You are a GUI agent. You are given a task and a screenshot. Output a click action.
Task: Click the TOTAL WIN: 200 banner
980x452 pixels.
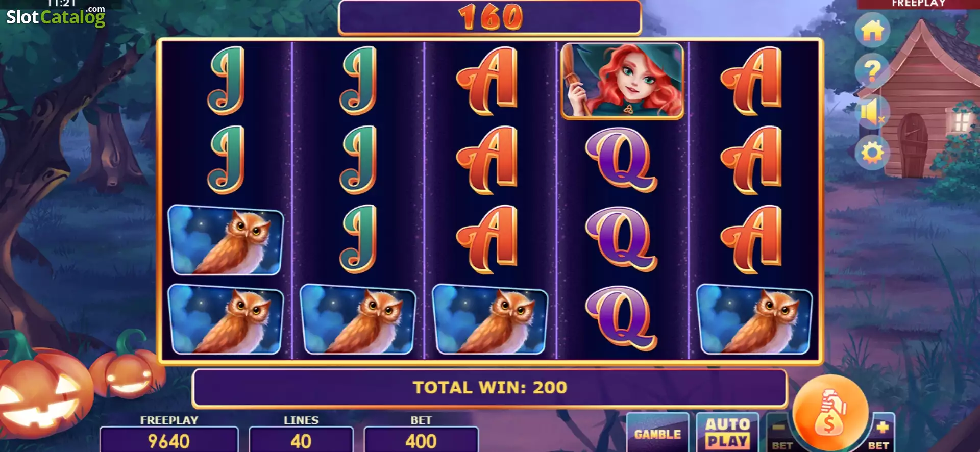coord(489,388)
